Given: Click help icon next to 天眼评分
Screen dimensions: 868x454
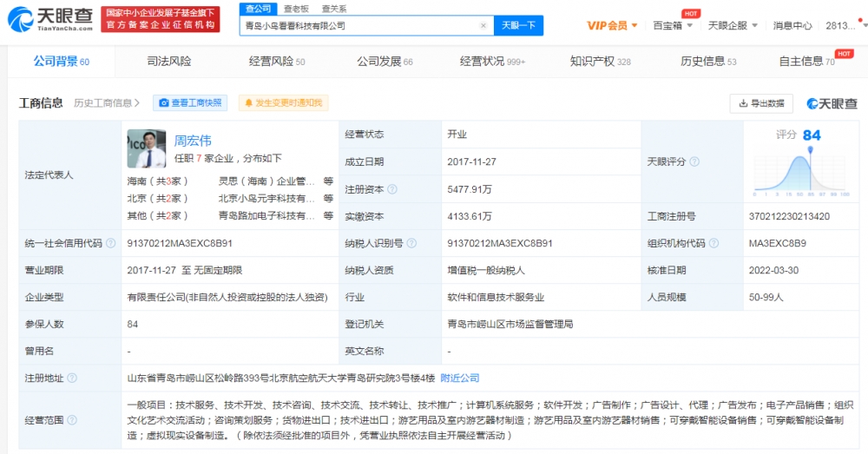Looking at the screenshot, I should (694, 161).
